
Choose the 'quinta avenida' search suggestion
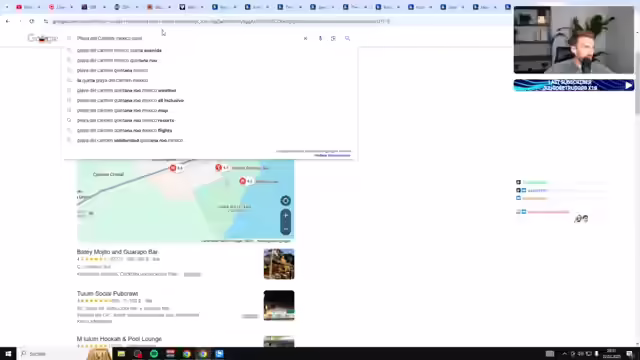[x=119, y=51]
